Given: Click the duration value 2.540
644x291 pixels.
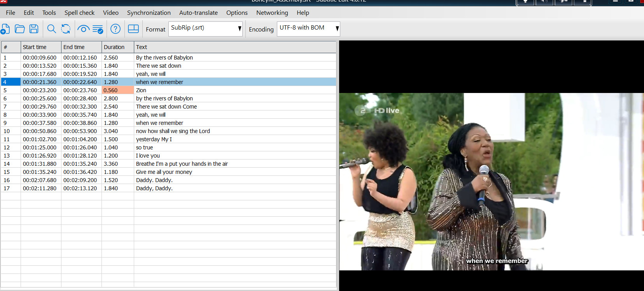Looking at the screenshot, I should point(111,107).
